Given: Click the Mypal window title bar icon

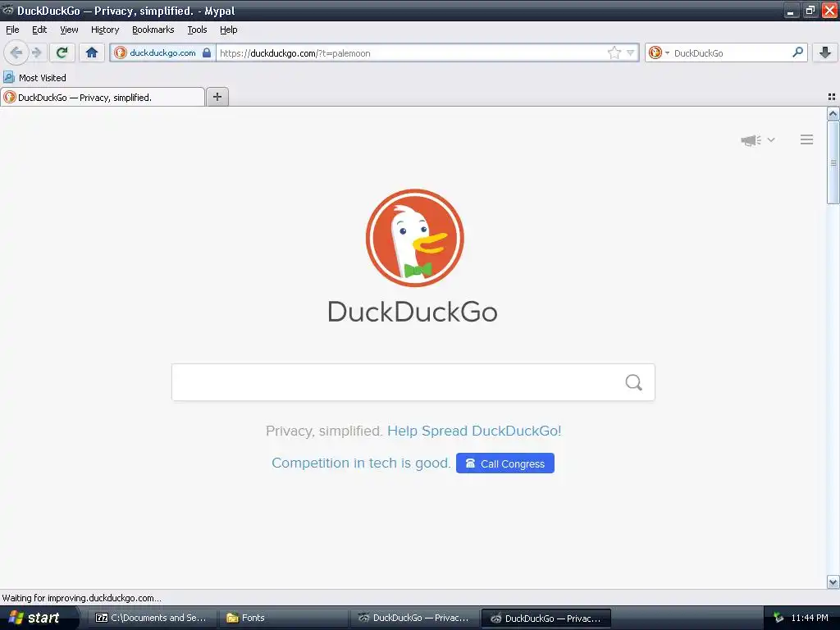Looking at the screenshot, I should [x=8, y=10].
